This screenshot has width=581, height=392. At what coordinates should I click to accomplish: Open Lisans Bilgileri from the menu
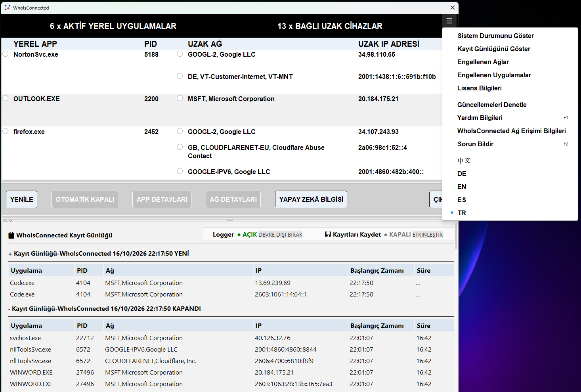coord(510,88)
